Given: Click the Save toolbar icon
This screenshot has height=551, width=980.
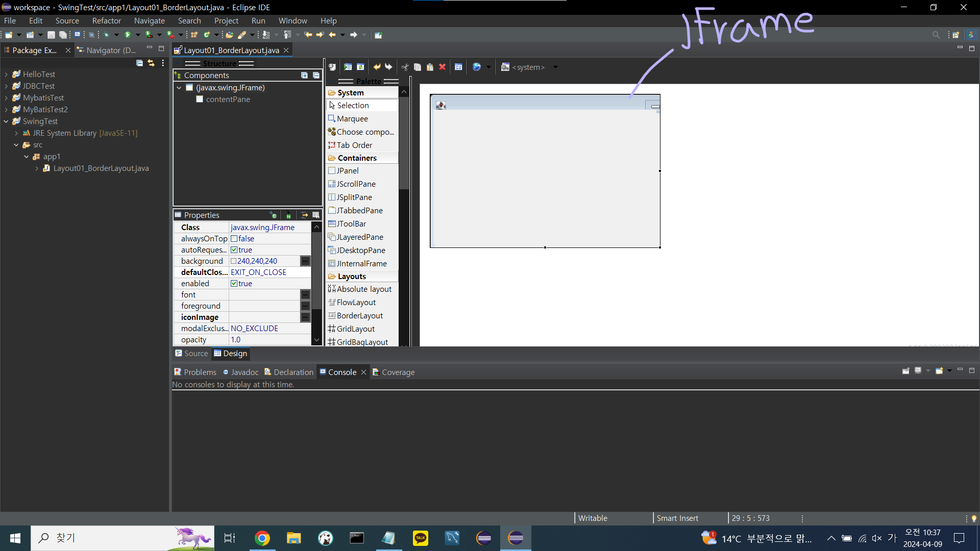Looking at the screenshot, I should tap(51, 35).
